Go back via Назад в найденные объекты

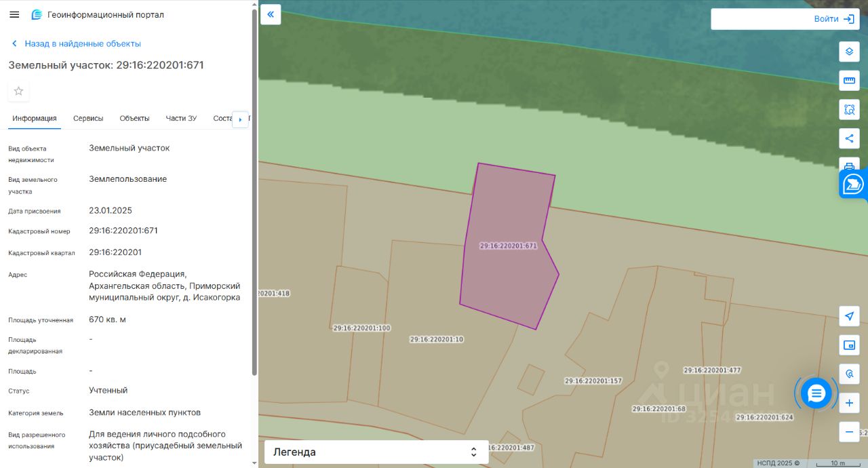(76, 43)
